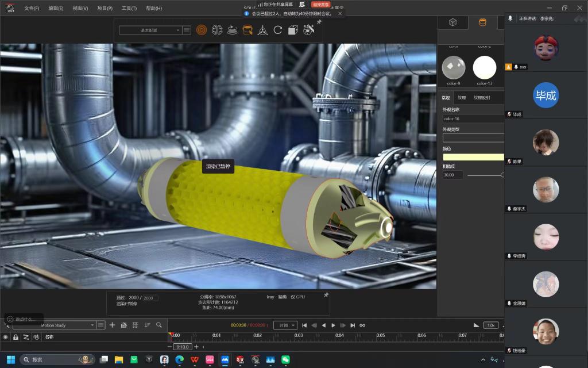Open the Motion Study dropdown

pos(55,325)
